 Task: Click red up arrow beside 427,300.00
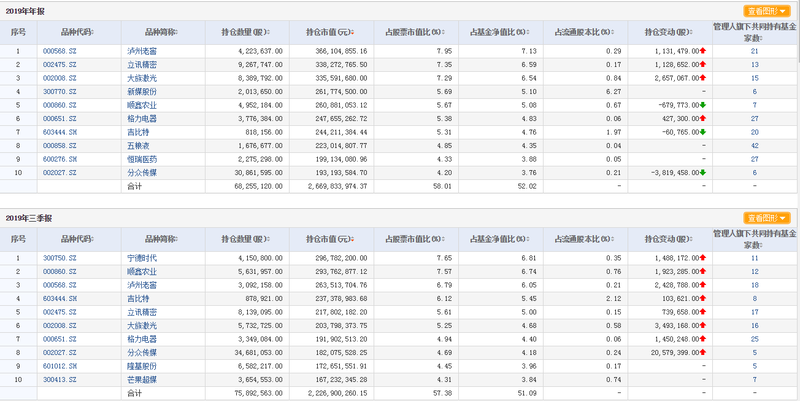[703, 119]
